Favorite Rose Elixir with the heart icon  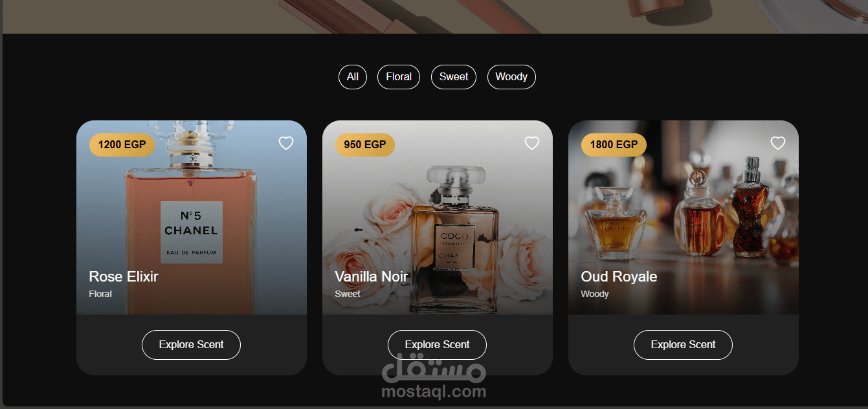point(286,143)
